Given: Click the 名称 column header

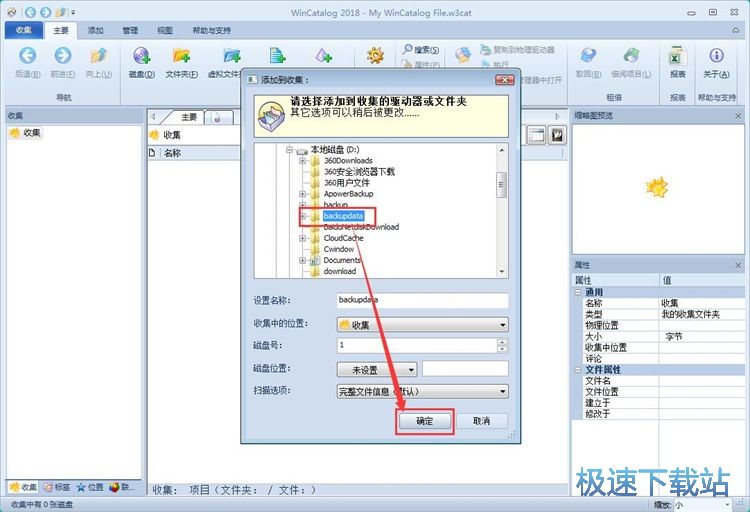Looking at the screenshot, I should [172, 153].
